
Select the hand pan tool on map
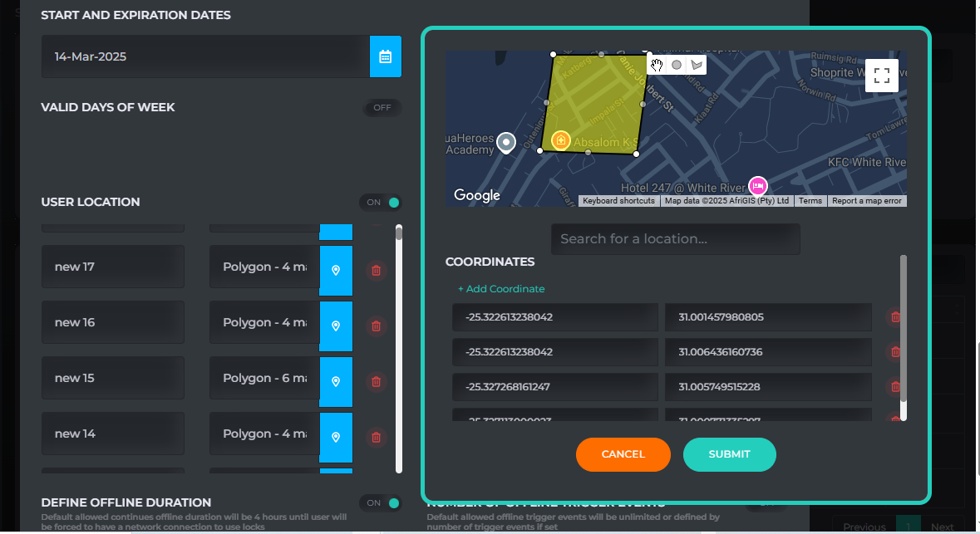[657, 65]
